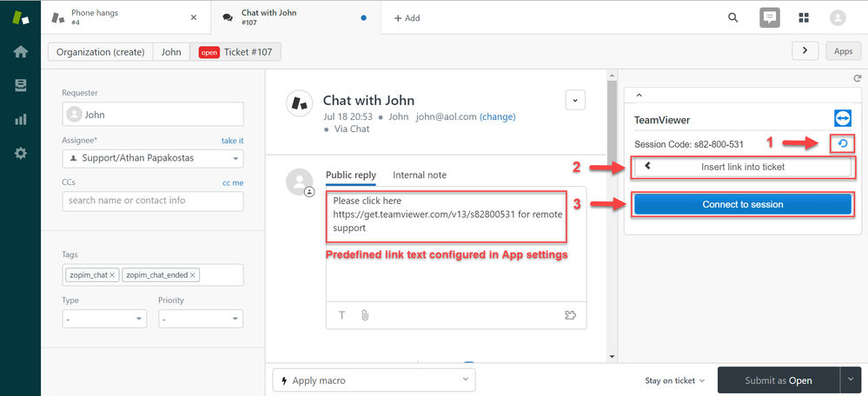Click the search magnifier icon
The width and height of the screenshot is (868, 396).
point(733,17)
